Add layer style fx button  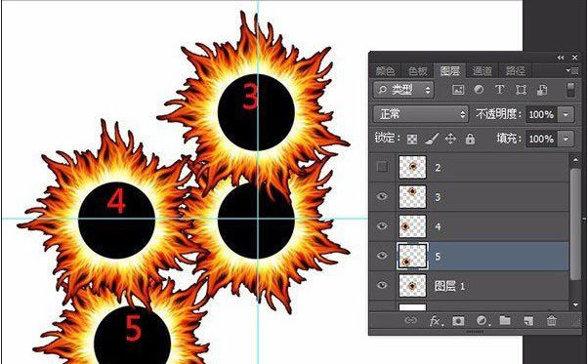pos(435,321)
